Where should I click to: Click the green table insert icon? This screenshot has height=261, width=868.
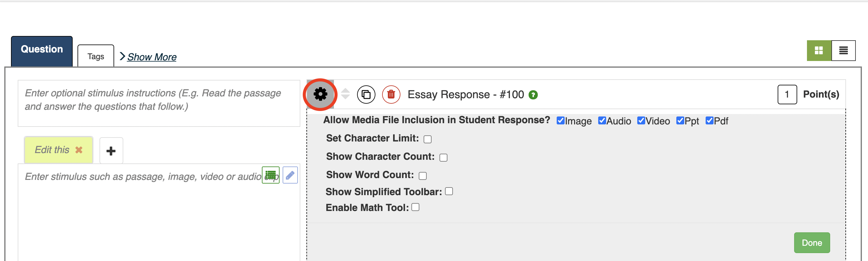pos(271,175)
